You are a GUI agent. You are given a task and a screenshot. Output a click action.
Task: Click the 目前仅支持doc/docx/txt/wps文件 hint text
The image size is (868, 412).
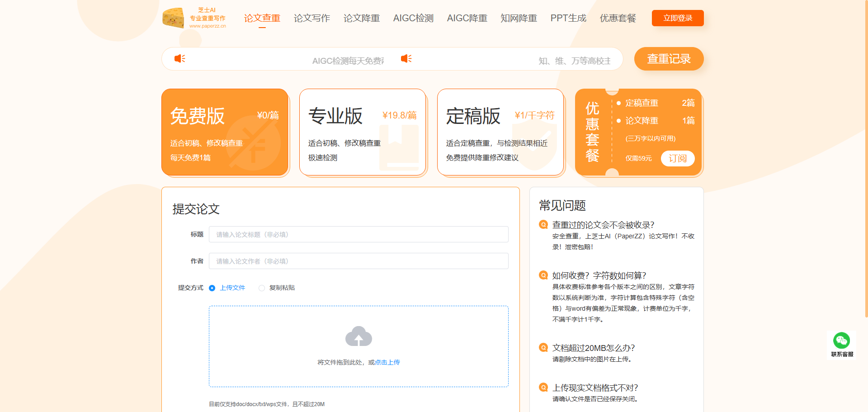[x=267, y=404]
